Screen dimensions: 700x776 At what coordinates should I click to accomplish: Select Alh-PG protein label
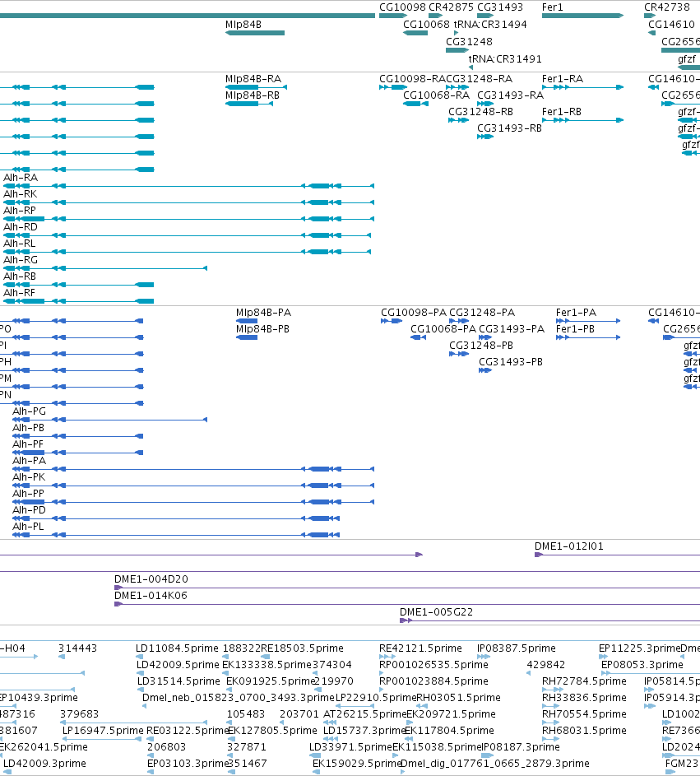[x=29, y=411]
